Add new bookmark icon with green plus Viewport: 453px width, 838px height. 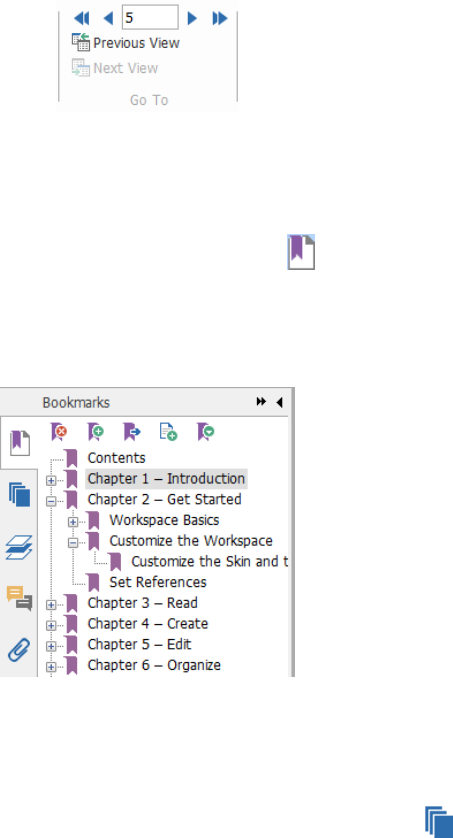[x=95, y=431]
